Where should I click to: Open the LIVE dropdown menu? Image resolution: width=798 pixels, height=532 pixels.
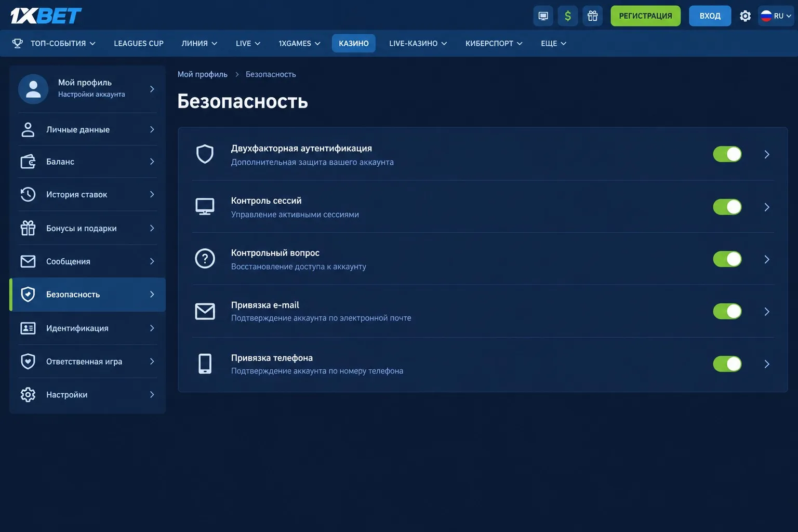248,44
